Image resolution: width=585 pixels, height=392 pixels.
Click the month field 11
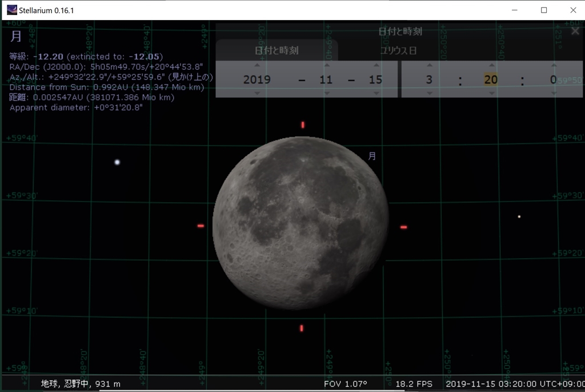click(326, 79)
